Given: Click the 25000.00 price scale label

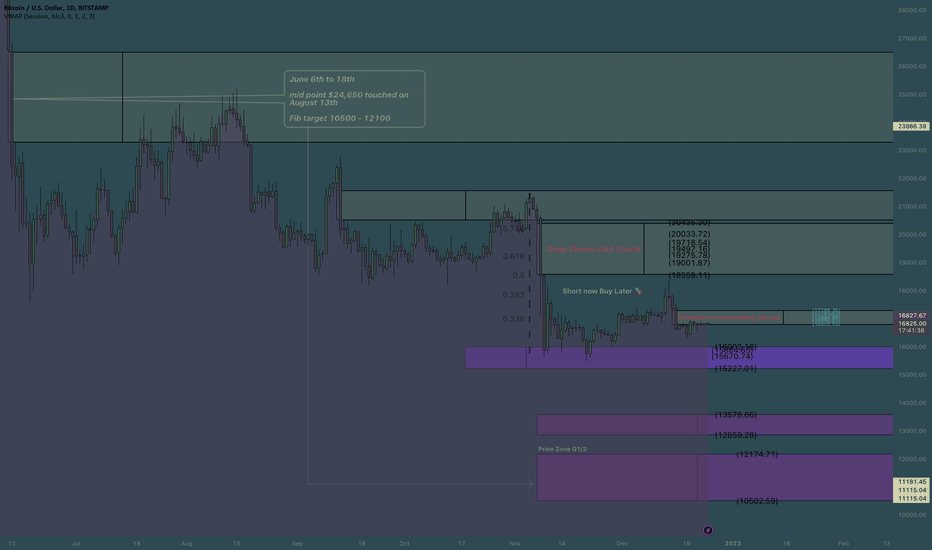Looking at the screenshot, I should (x=912, y=95).
